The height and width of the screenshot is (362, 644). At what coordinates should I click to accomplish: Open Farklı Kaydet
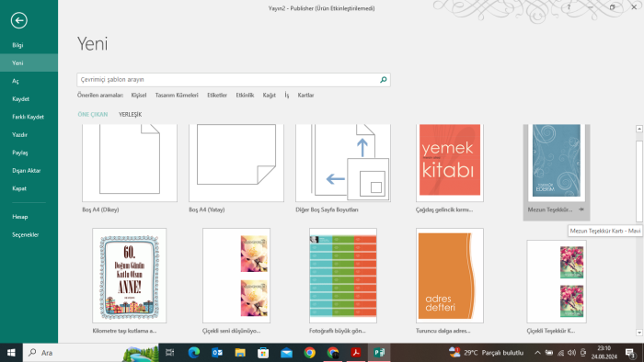tap(29, 117)
